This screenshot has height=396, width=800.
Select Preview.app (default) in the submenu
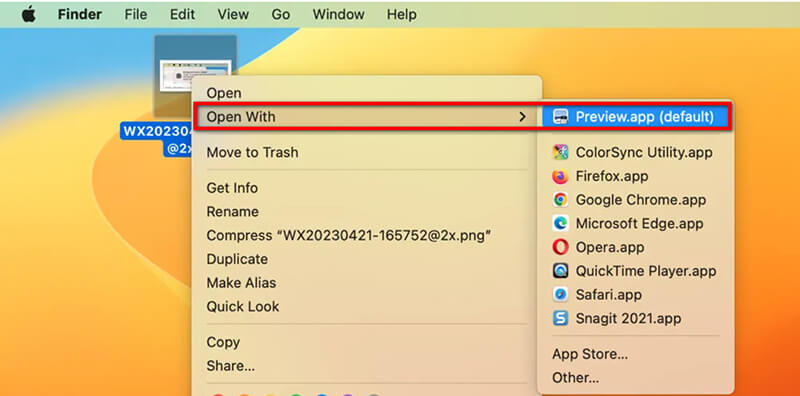click(636, 117)
